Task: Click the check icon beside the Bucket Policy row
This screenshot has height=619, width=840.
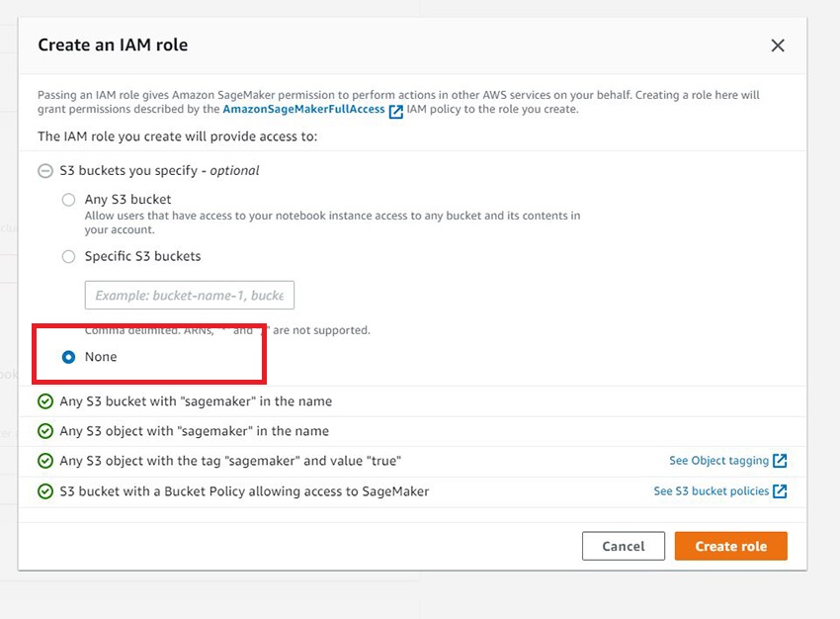Action: [44, 490]
